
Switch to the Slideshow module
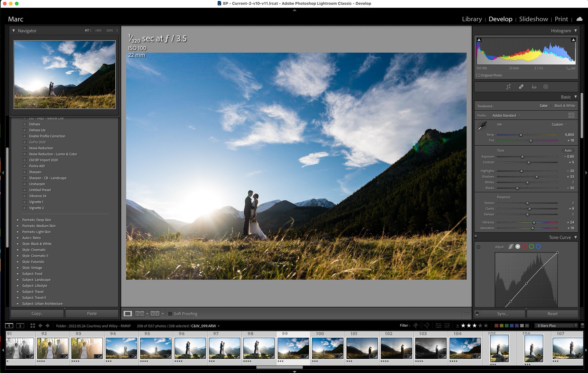pyautogui.click(x=533, y=19)
